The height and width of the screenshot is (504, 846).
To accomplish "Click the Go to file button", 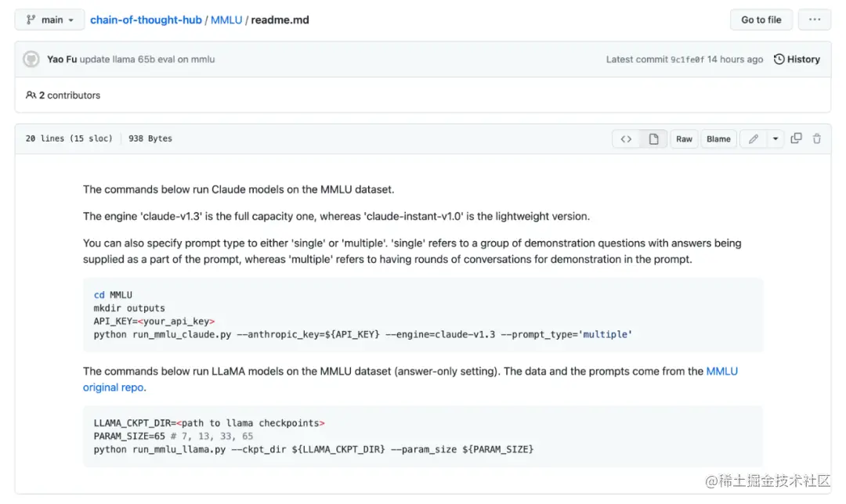I will [x=761, y=20].
